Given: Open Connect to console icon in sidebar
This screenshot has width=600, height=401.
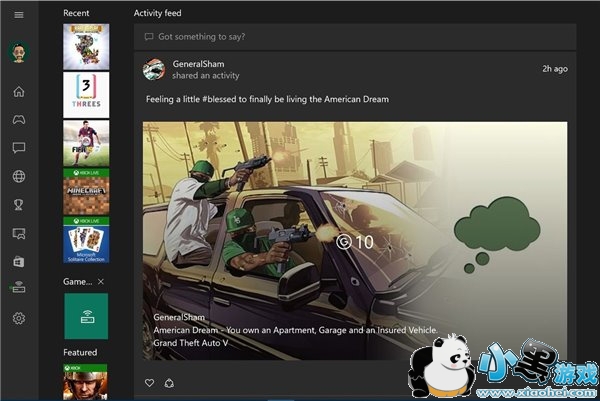Looking at the screenshot, I should tap(18, 287).
